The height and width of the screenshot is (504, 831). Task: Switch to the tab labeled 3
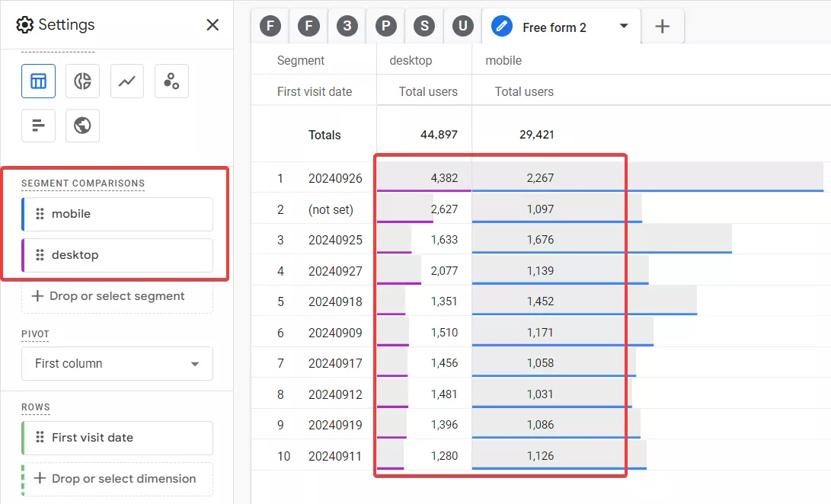[x=347, y=25]
